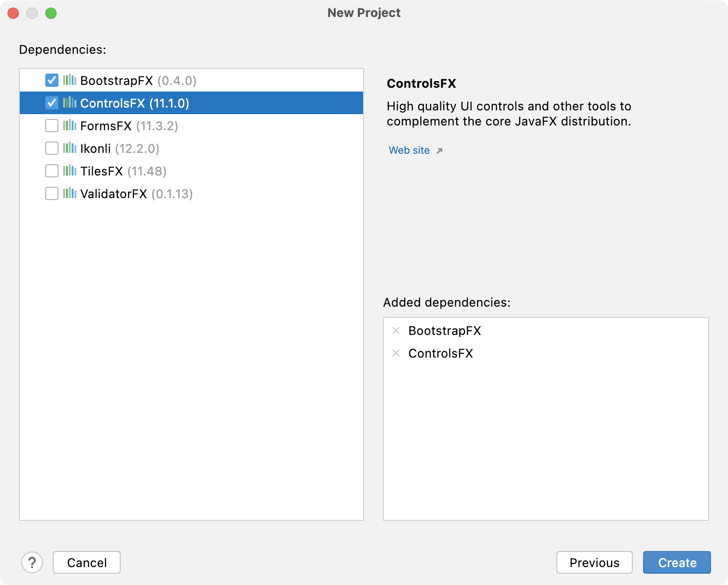Uncheck the ControlsFX checkbox
Screen dimensions: 728x585
[52, 103]
